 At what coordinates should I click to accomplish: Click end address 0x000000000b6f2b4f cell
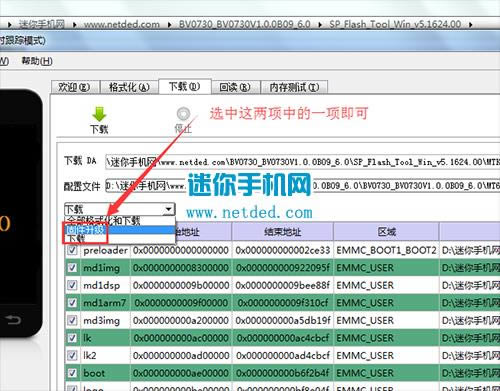283,373
